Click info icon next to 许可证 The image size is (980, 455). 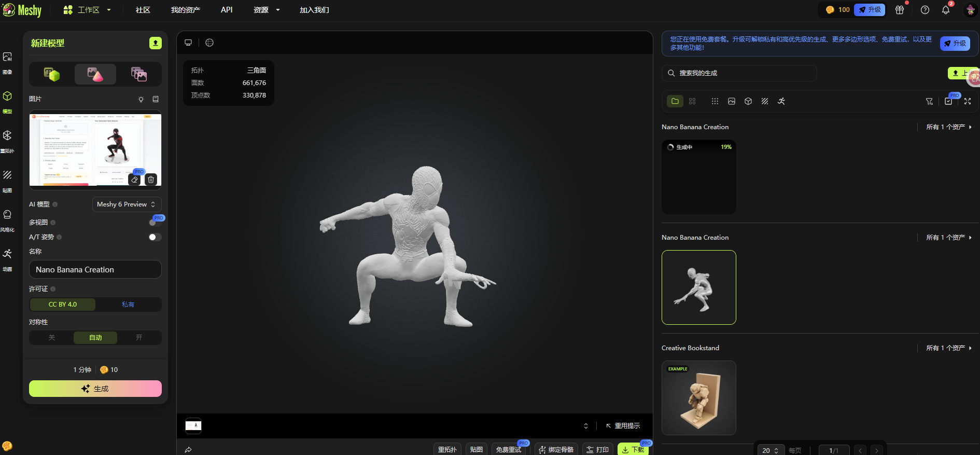coord(53,289)
